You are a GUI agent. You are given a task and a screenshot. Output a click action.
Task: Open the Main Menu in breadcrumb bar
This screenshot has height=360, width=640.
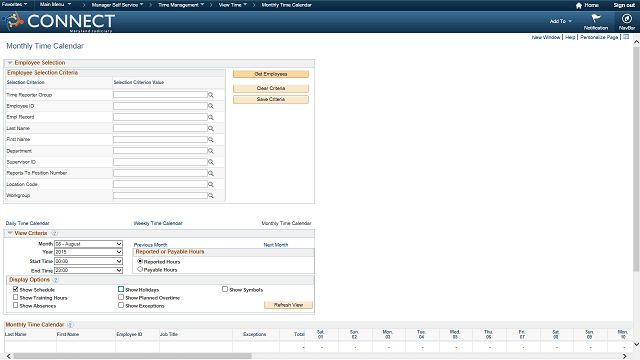coord(56,4)
